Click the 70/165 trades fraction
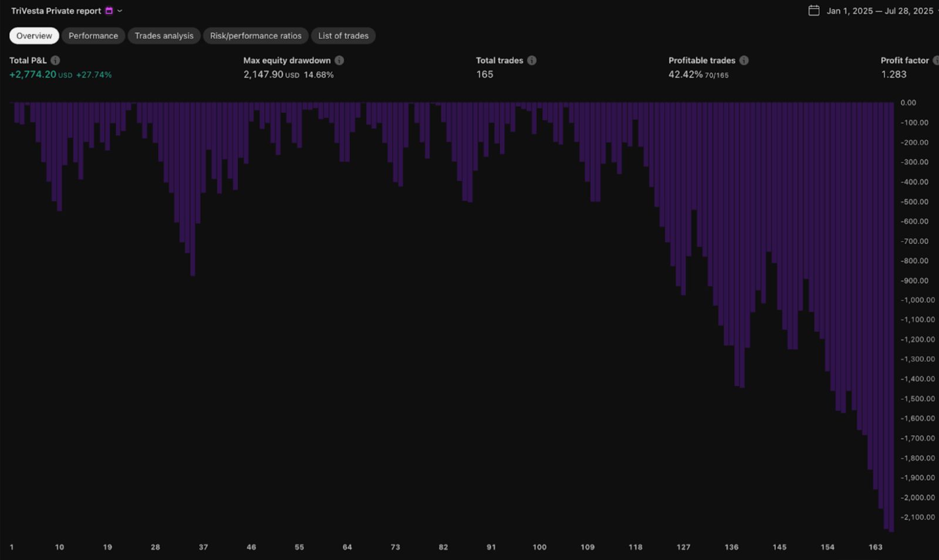Viewport: 939px width, 560px height. click(717, 75)
